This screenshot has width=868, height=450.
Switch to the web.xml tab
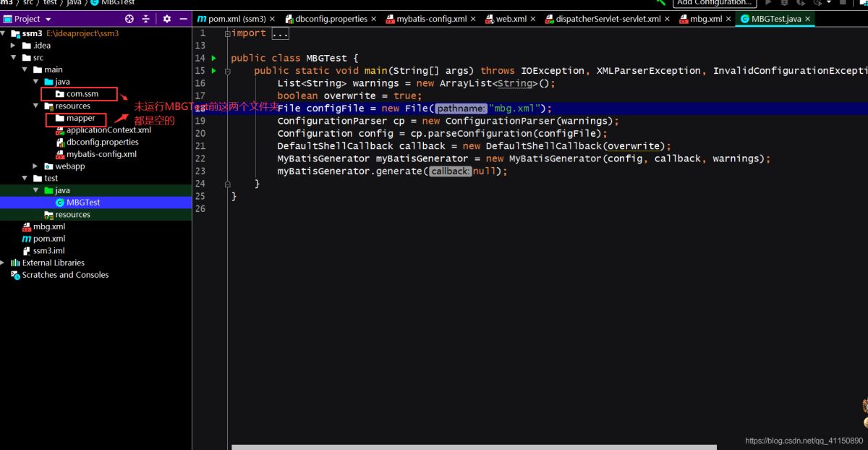510,19
